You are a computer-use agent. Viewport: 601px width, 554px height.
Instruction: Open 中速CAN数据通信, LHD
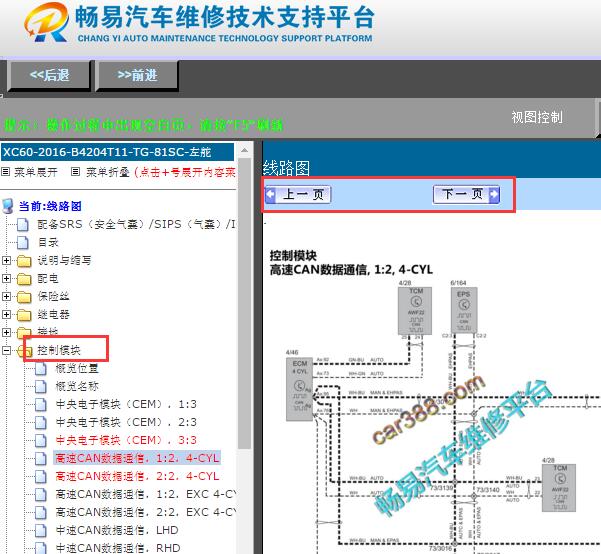pos(117,530)
